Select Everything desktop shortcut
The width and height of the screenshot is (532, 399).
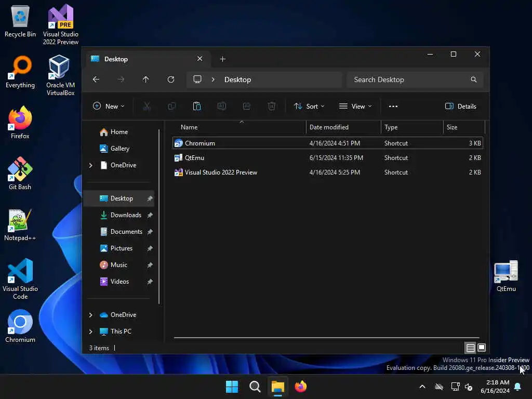coord(20,72)
